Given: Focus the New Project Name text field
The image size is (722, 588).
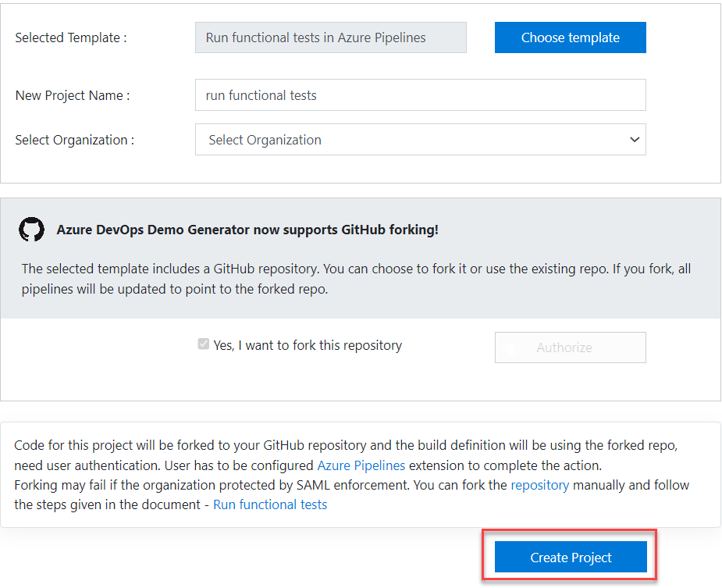Looking at the screenshot, I should [x=421, y=95].
